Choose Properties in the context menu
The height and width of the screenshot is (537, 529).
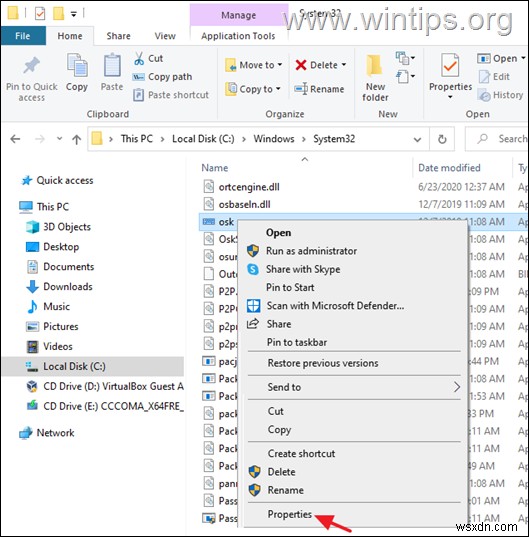(x=290, y=514)
